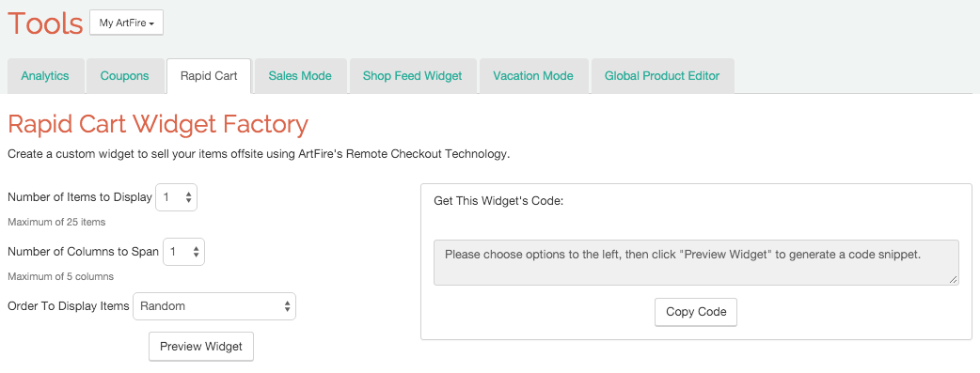
Task: Expand the Number of Items to Display selector
Action: 176,197
